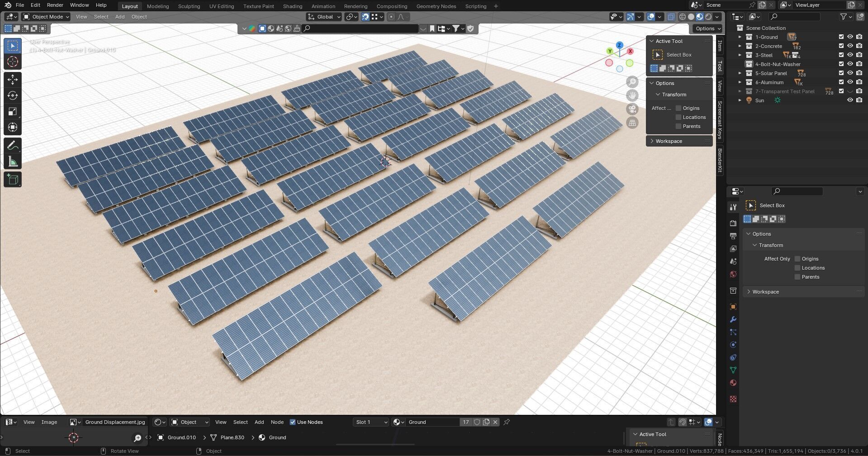Open the shader type Object dropdown
868x456 pixels.
(190, 422)
